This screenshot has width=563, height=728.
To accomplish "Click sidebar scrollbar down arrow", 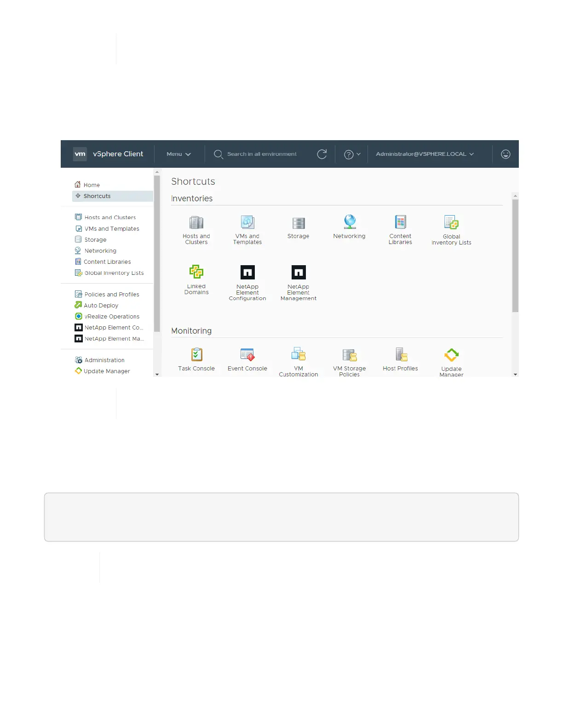I will [157, 375].
